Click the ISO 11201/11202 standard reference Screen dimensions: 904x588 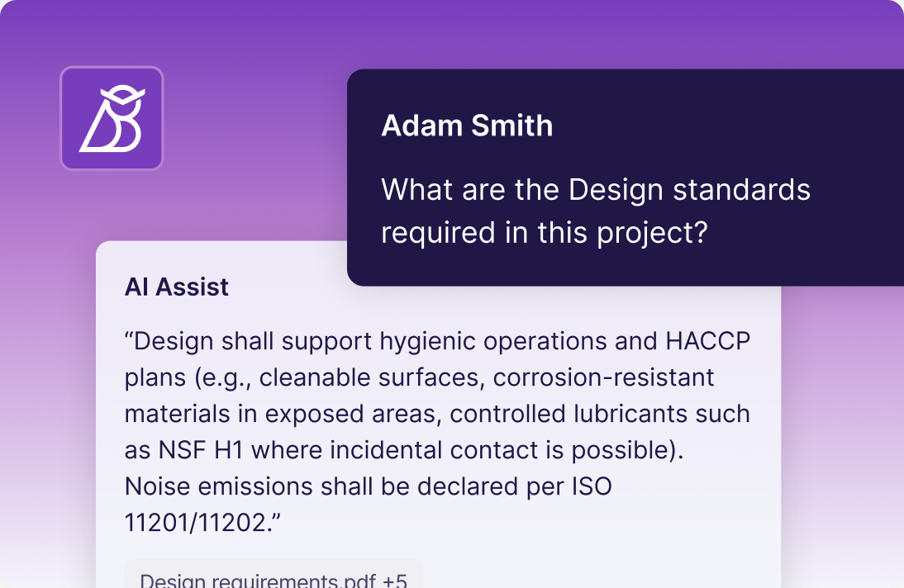click(x=369, y=505)
